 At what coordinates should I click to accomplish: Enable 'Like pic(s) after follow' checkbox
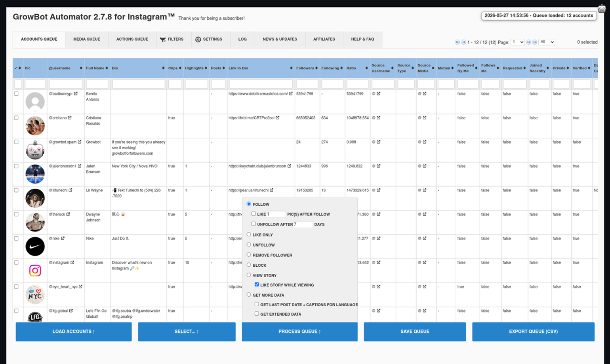coord(254,214)
